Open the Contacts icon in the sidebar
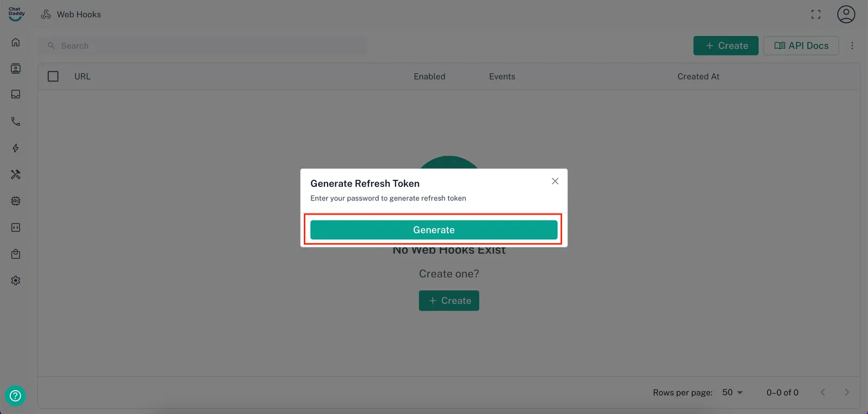This screenshot has height=414, width=868. pyautogui.click(x=16, y=68)
